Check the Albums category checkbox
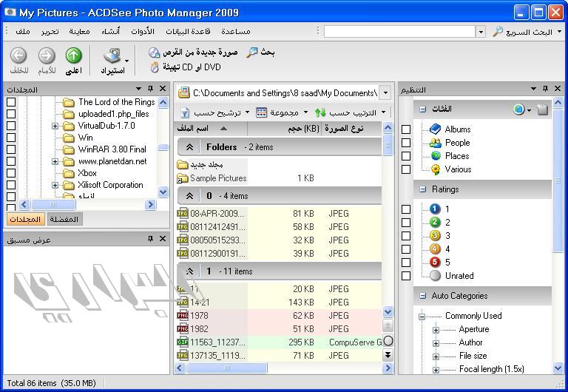The height and width of the screenshot is (392, 568). (406, 129)
